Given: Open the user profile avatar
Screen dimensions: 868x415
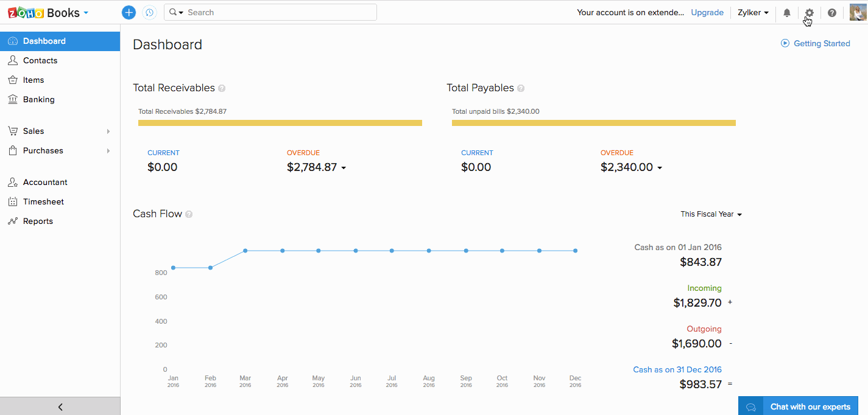Looking at the screenshot, I should pos(858,12).
